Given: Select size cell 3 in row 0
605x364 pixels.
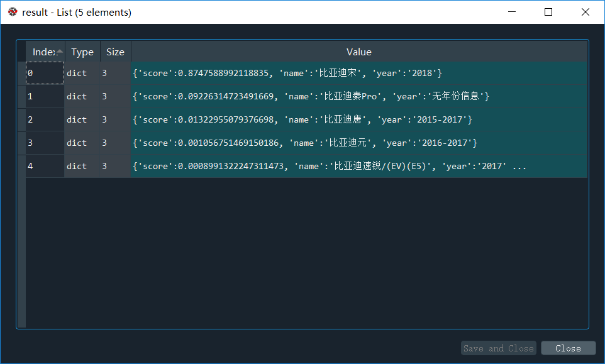Looking at the screenshot, I should [115, 73].
